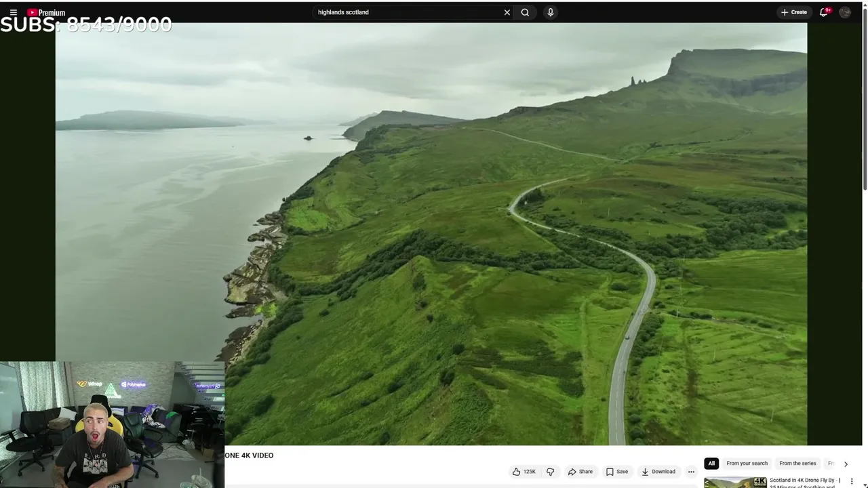
Task: Click the page vertical scrollbar thumb
Action: pyautogui.click(x=865, y=98)
